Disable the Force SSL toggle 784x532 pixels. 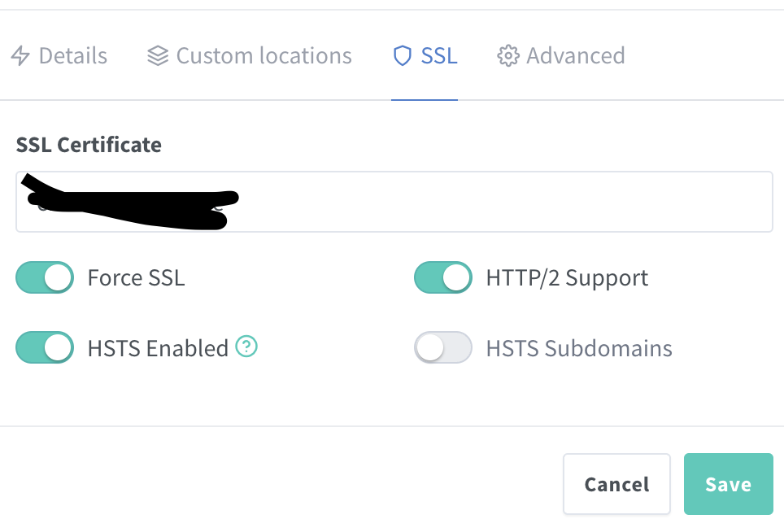45,277
